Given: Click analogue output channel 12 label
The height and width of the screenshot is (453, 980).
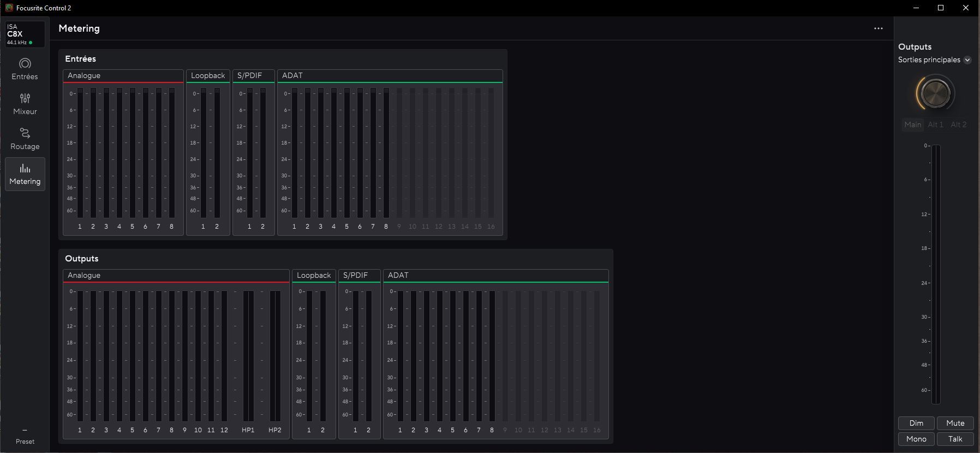Looking at the screenshot, I should 224,430.
